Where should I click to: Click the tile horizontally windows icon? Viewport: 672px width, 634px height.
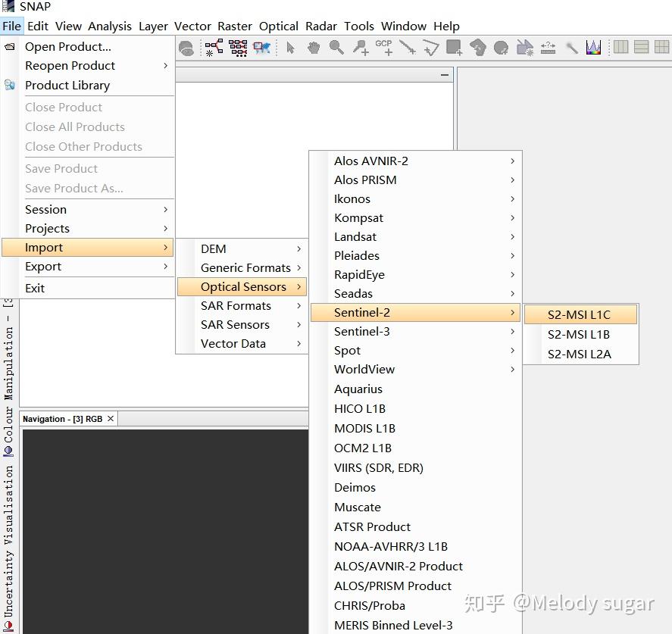pyautogui.click(x=621, y=47)
